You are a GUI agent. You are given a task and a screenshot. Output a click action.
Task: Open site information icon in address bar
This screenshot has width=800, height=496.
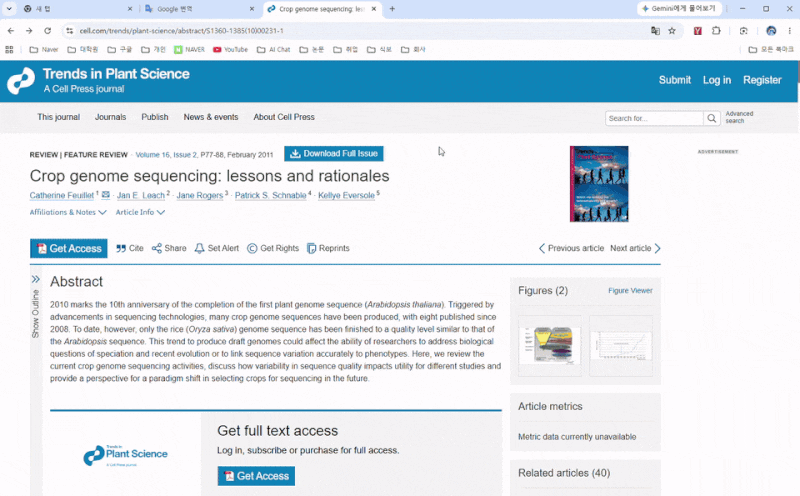(69, 31)
